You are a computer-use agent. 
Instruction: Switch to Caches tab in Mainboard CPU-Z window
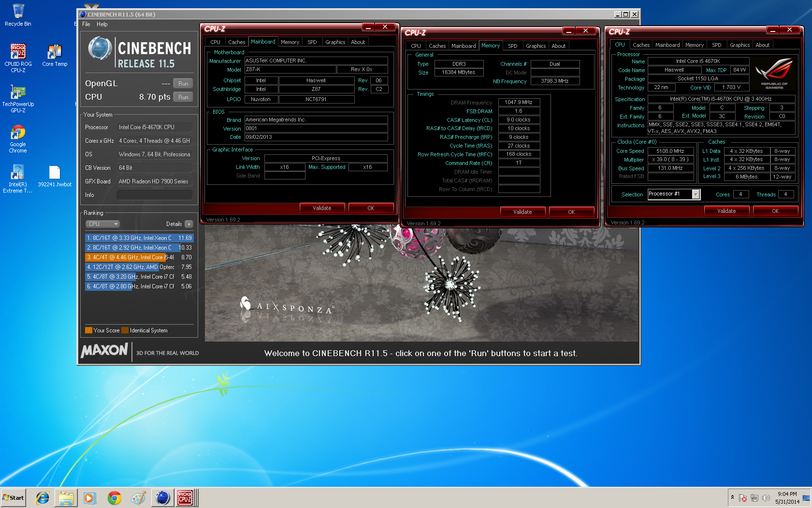point(236,42)
